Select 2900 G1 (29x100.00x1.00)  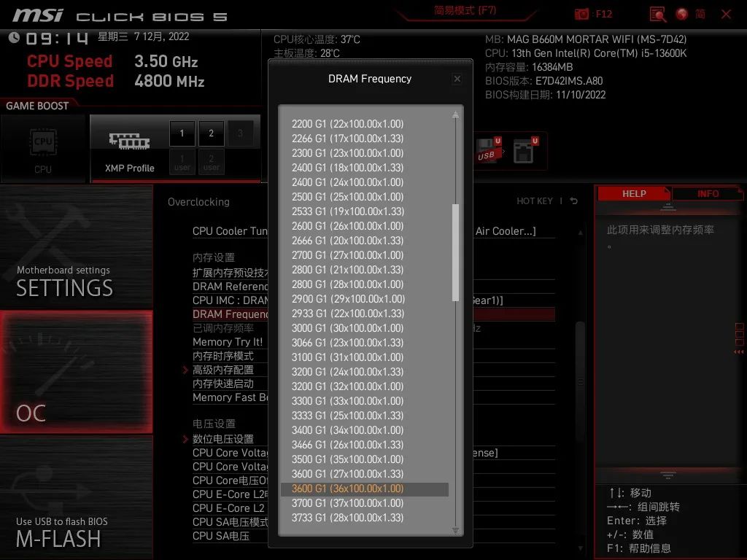pos(348,299)
